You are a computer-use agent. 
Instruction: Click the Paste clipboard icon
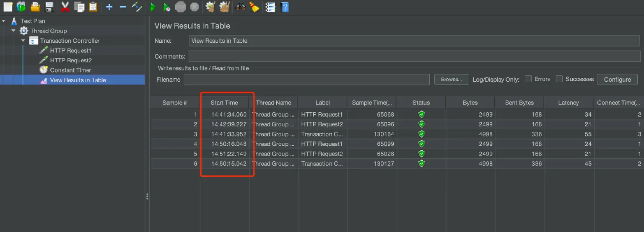point(93,7)
